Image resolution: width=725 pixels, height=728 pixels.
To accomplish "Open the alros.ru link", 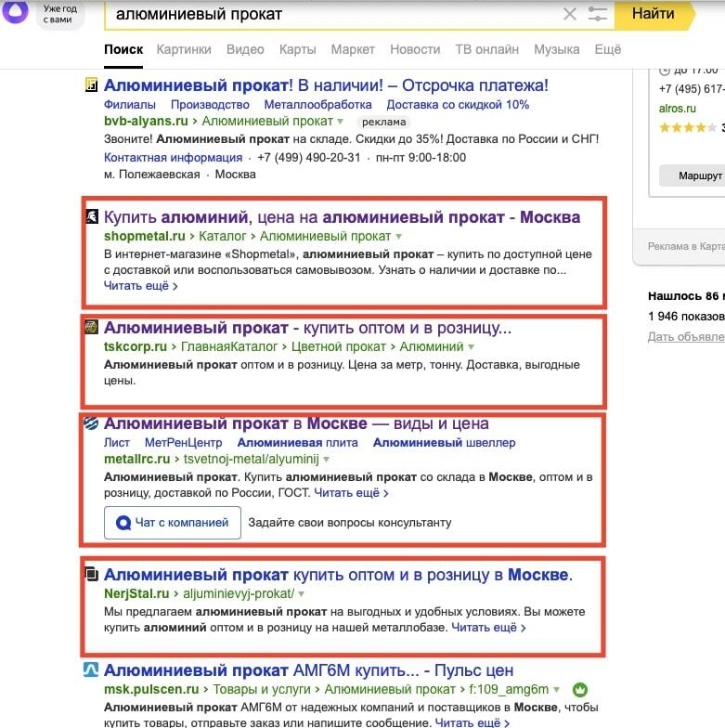I will (678, 108).
